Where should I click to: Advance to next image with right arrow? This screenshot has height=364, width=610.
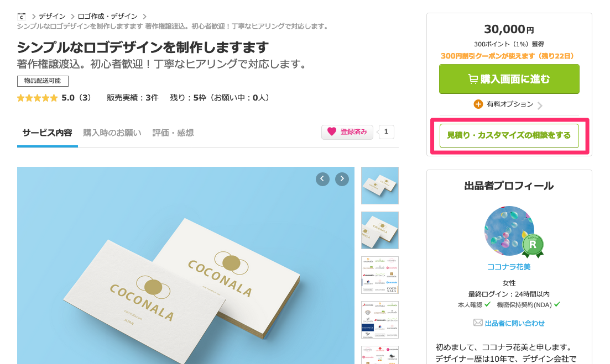point(342,179)
